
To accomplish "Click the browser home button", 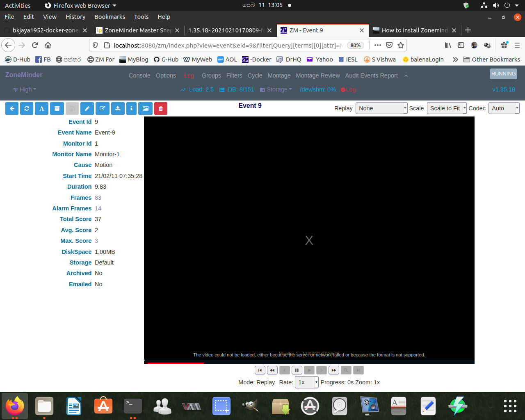I will click(x=48, y=45).
